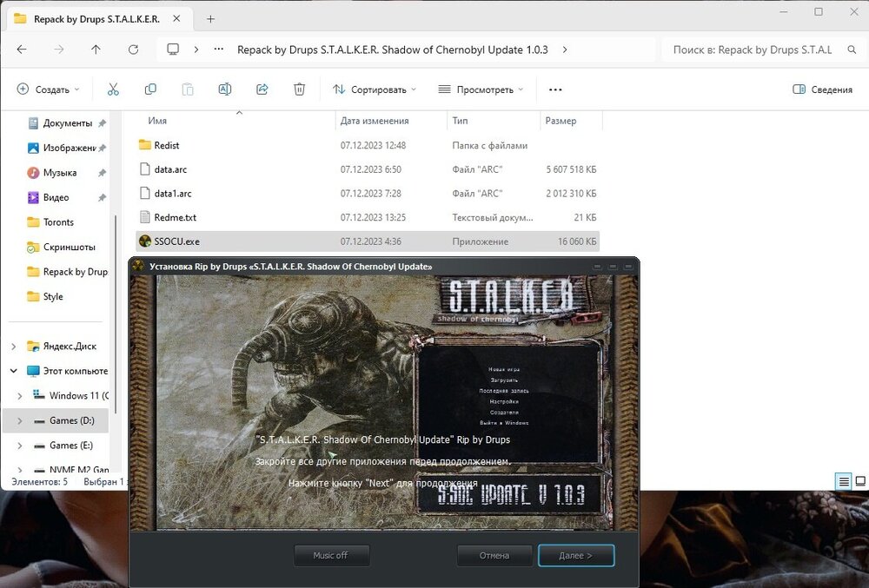Switch to details list view layout
The width and height of the screenshot is (869, 588).
click(x=843, y=480)
